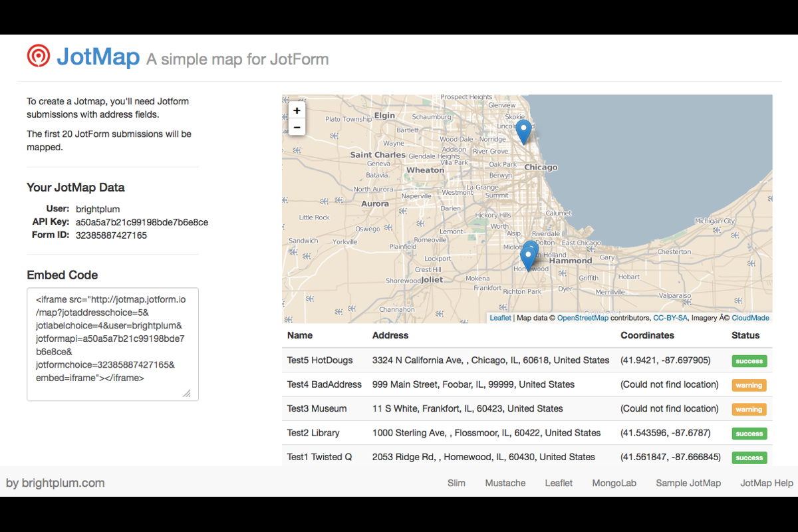Click the JotMap bullseye logo icon
Image resolution: width=798 pixels, height=532 pixels.
[x=39, y=57]
